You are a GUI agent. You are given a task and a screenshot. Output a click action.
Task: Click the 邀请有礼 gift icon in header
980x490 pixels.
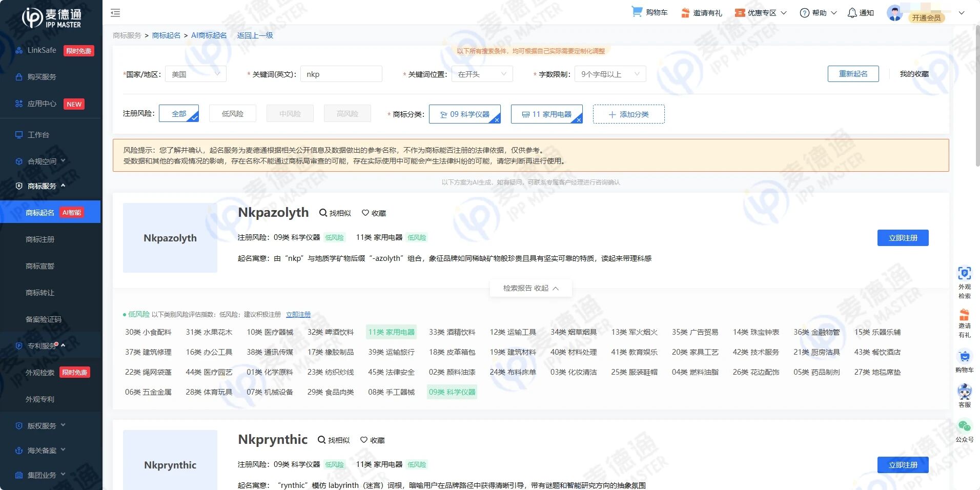coord(685,13)
